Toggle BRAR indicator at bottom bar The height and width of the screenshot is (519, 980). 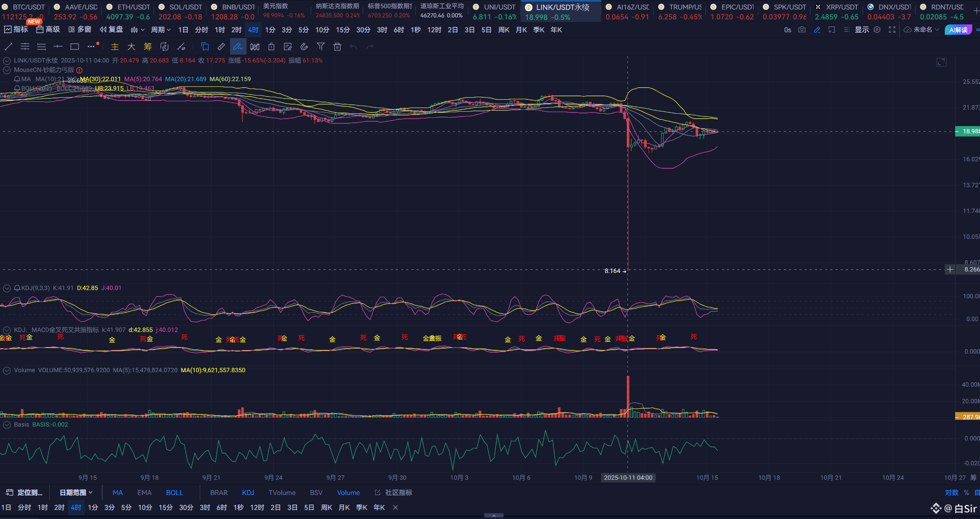coord(219,493)
